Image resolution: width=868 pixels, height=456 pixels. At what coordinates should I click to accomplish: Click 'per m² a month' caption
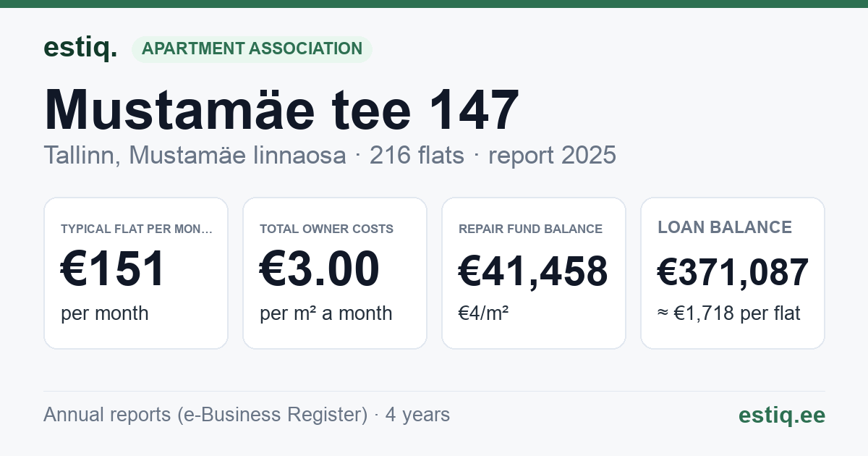[325, 313]
